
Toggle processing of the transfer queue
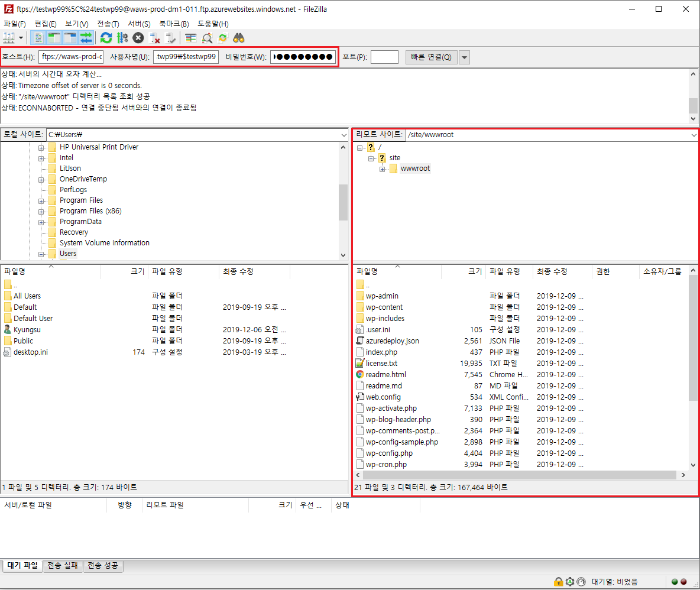coord(122,38)
